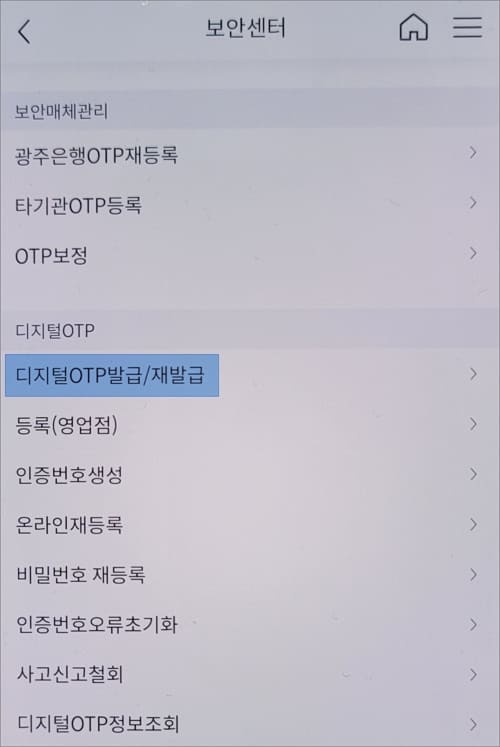Tap highlighted 디지털OTP발급/재발급 item
The image size is (500, 747).
click(112, 375)
